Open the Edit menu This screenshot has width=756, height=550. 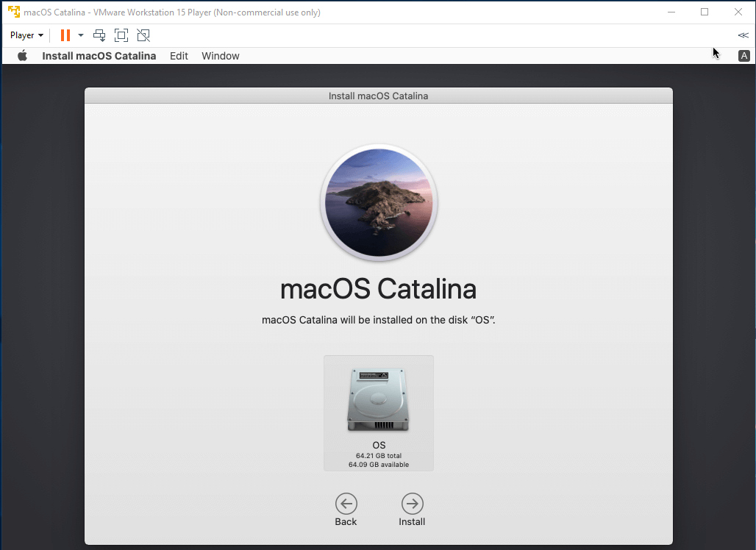[x=179, y=56]
